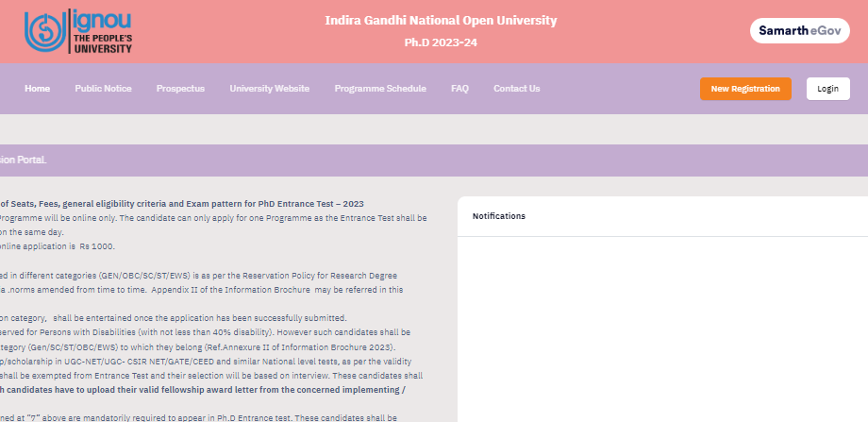This screenshot has width=868, height=422.
Task: Click the Notifications panel heading
Action: point(499,216)
